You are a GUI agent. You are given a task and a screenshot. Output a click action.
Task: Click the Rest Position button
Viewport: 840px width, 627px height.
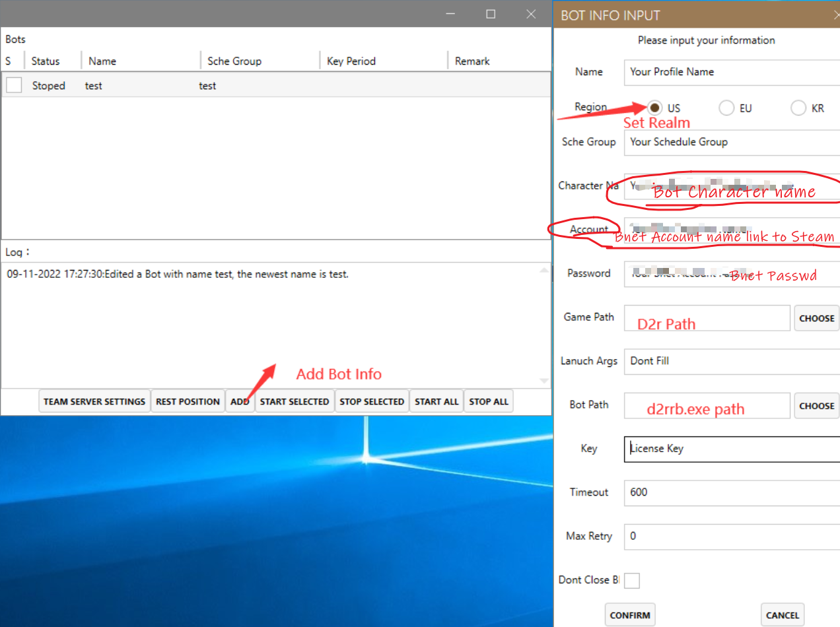click(188, 401)
